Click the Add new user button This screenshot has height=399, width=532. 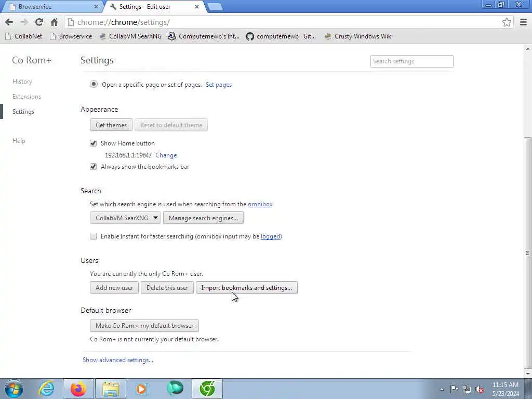tap(114, 287)
